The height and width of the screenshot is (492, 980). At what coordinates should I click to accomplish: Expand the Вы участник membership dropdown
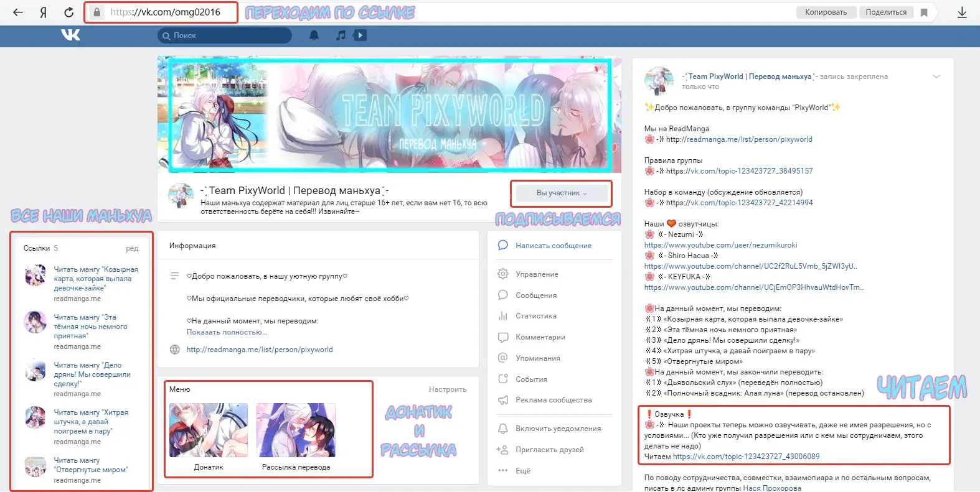pyautogui.click(x=561, y=193)
